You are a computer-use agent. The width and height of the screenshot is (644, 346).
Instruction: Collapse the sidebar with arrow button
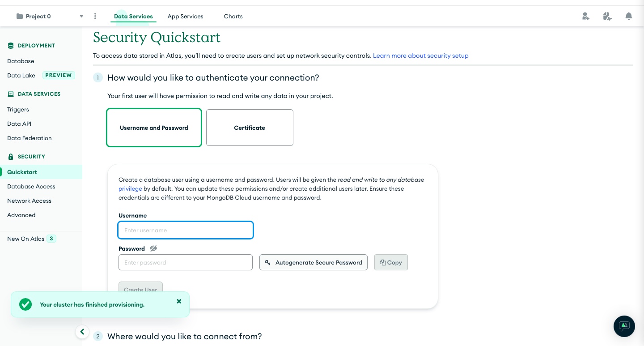(x=82, y=332)
